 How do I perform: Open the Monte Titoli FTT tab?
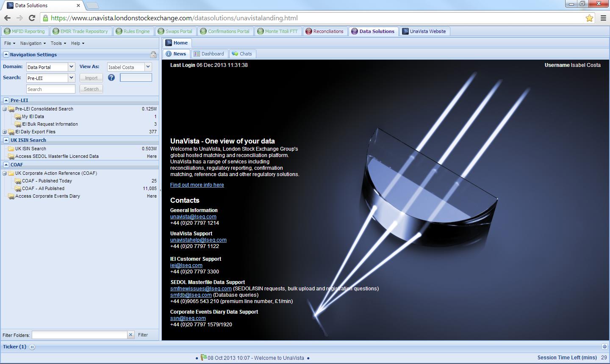click(x=278, y=31)
